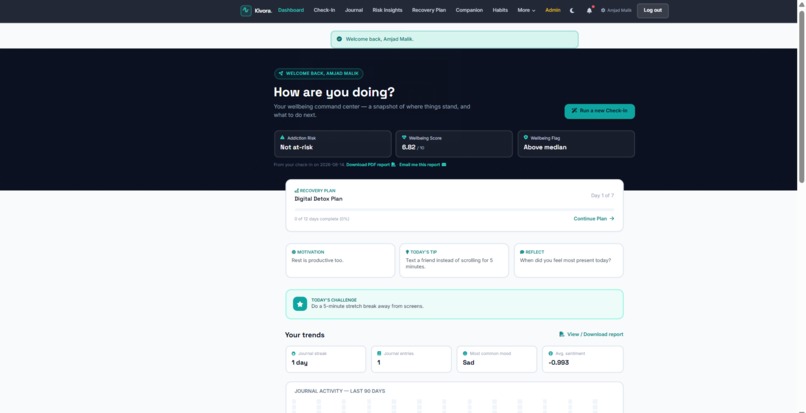Click the Today's Tip lightbulb icon

408,252
